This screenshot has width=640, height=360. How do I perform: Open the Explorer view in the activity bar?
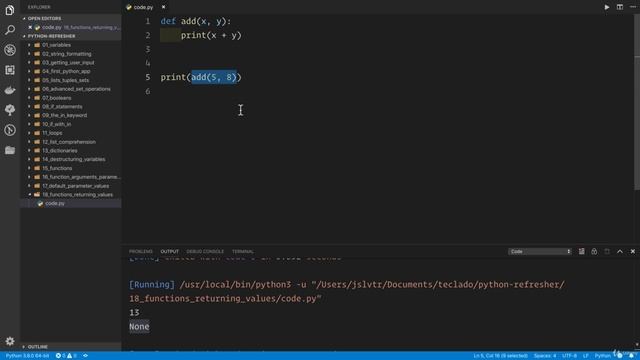10,10
